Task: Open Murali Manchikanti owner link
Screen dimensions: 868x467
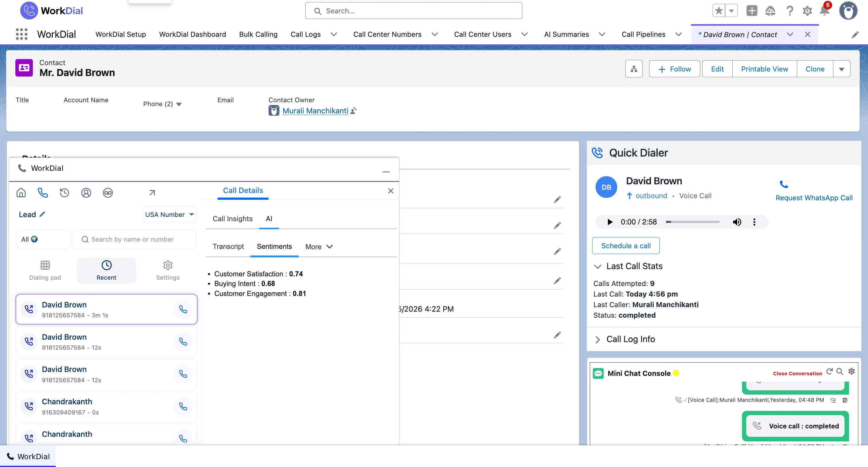Action: [315, 111]
